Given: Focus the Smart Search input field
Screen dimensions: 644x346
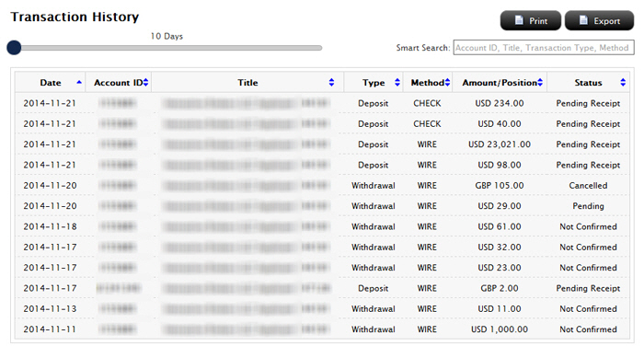Looking at the screenshot, I should [x=544, y=48].
